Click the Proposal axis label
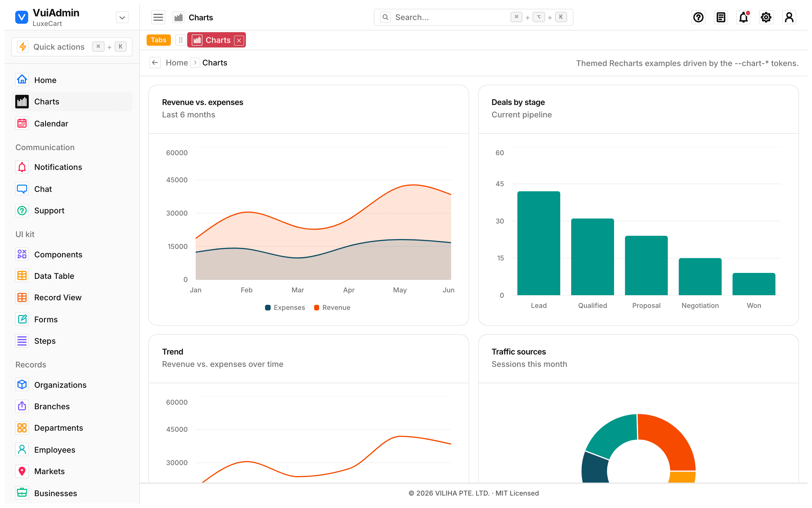This screenshot has height=508, width=812. click(x=646, y=305)
